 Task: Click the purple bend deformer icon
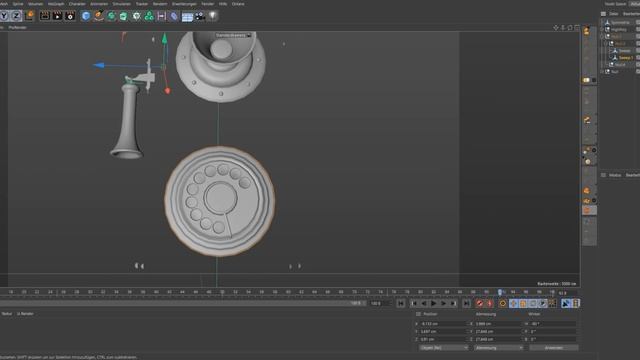[174, 16]
